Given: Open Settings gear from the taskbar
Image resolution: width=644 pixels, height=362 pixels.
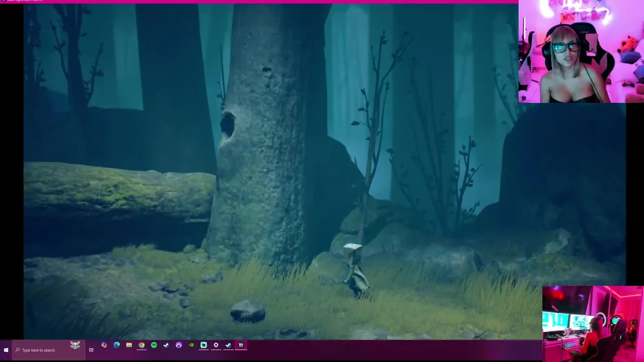Looking at the screenshot, I should 216,345.
